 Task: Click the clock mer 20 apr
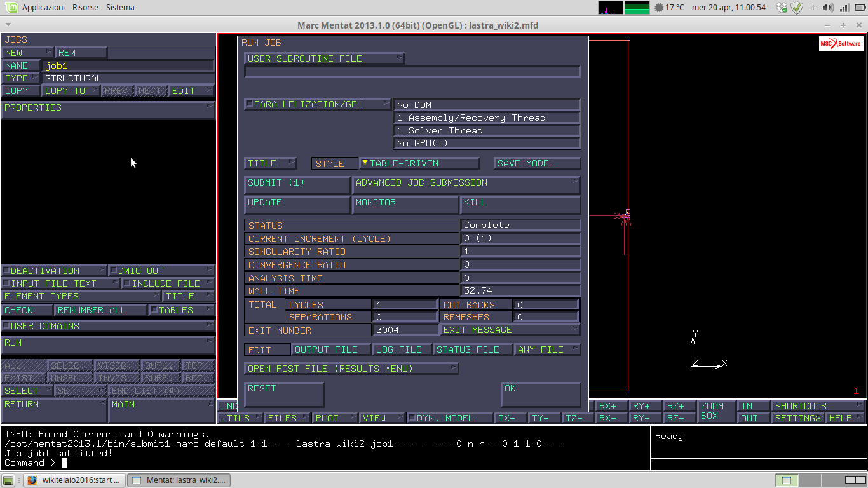click(729, 8)
